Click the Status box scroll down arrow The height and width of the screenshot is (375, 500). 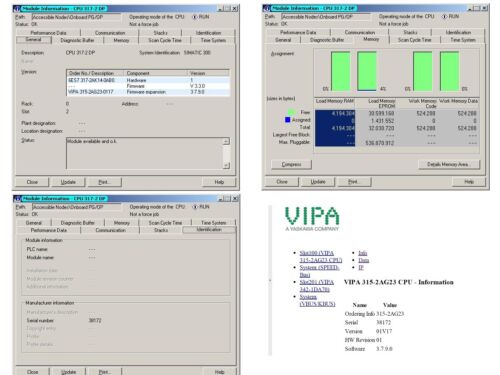[x=226, y=165]
